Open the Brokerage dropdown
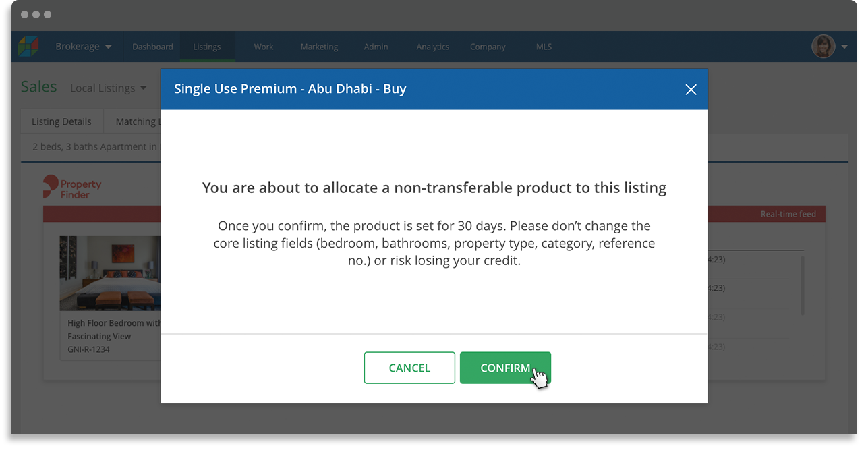868x450 pixels. [82, 46]
